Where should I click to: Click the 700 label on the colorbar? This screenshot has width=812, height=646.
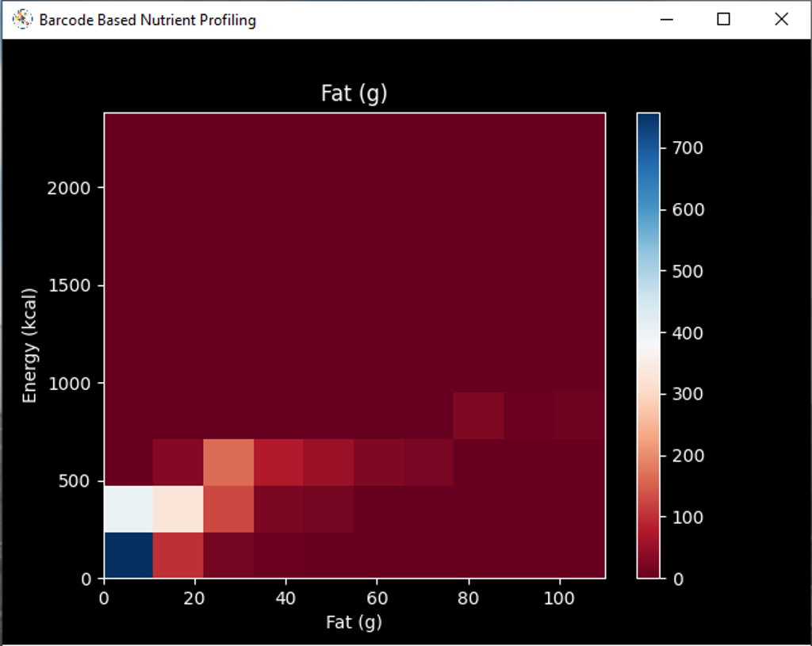(x=688, y=148)
